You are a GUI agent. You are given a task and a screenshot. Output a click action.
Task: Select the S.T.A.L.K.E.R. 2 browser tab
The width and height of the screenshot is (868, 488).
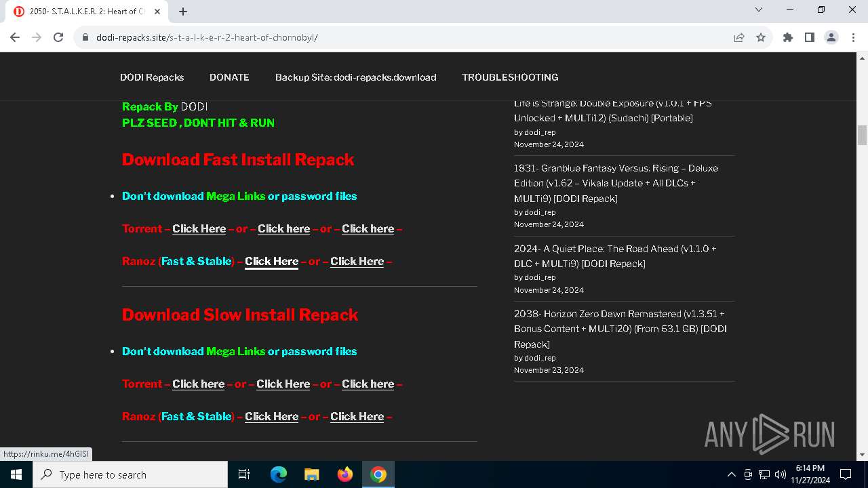click(87, 12)
